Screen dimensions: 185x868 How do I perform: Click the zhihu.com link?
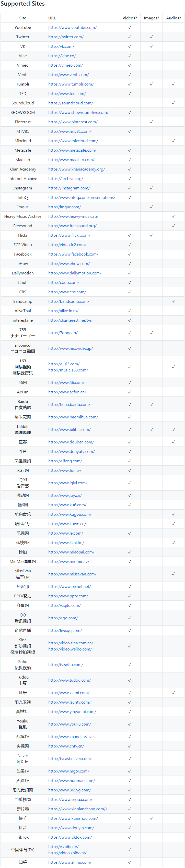[70, 862]
